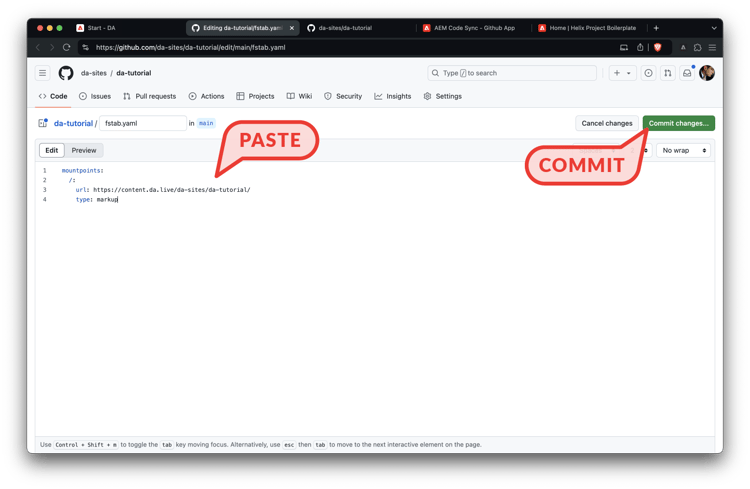
Task: Open the Brave Shields icon
Action: [658, 47]
